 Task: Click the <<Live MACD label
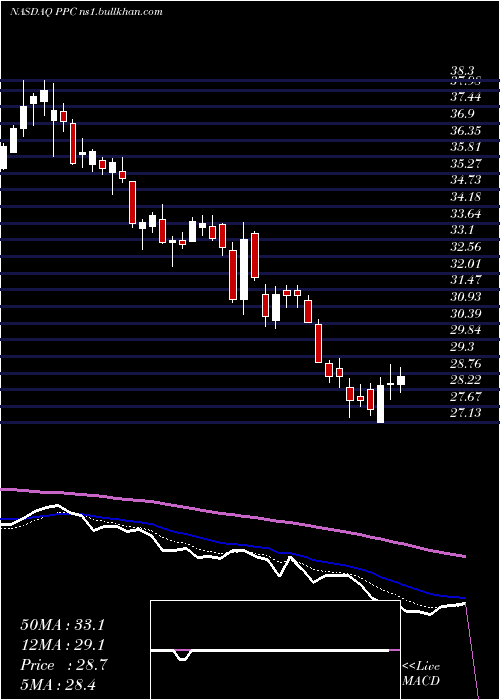coord(421,674)
